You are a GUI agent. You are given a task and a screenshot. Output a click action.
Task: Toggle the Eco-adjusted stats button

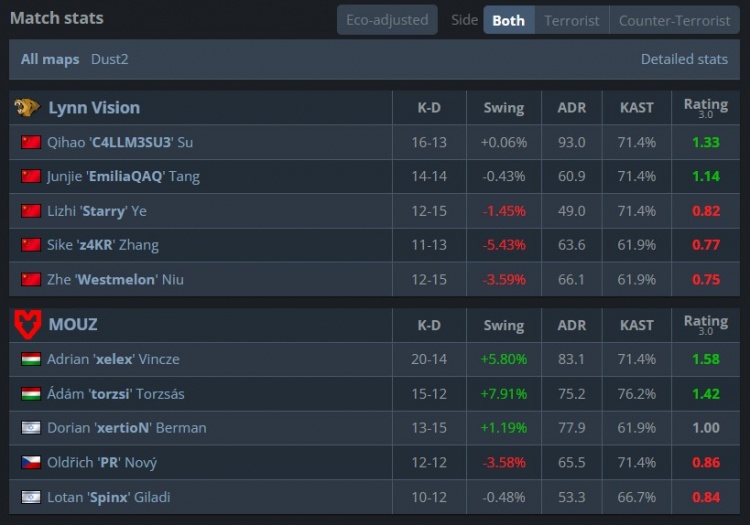tap(387, 20)
